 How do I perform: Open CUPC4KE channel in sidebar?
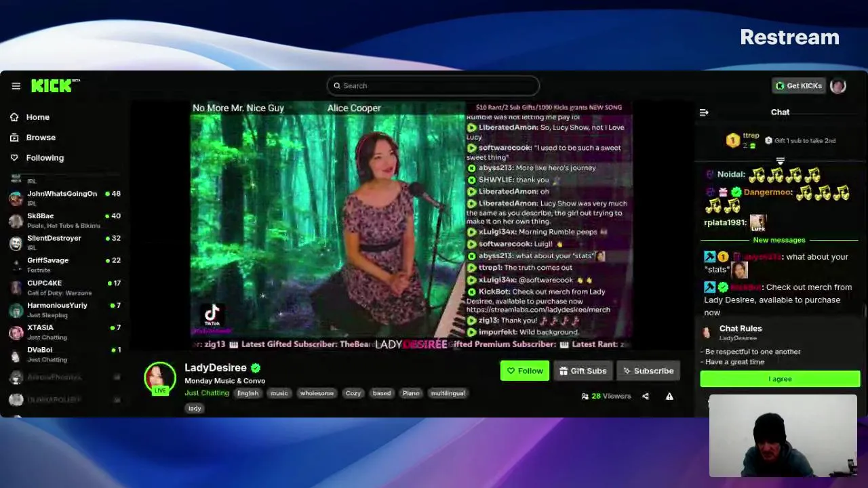click(64, 287)
